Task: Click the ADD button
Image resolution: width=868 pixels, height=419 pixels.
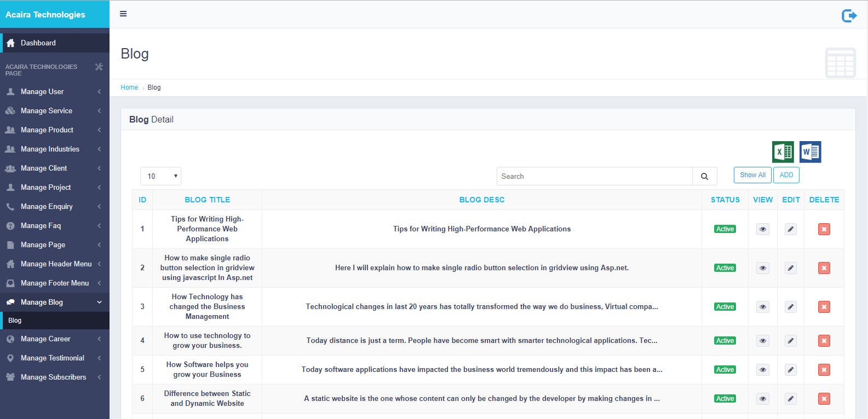Action: pyautogui.click(x=786, y=175)
